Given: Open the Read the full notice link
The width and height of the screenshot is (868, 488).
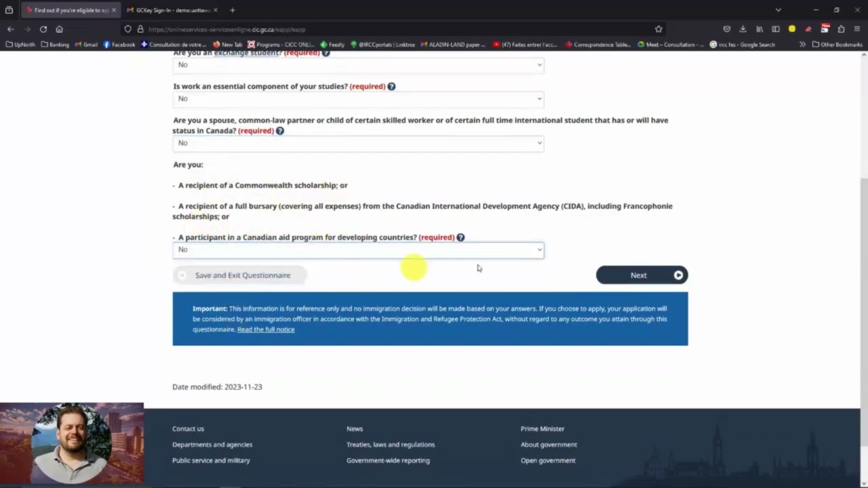Looking at the screenshot, I should tap(266, 329).
